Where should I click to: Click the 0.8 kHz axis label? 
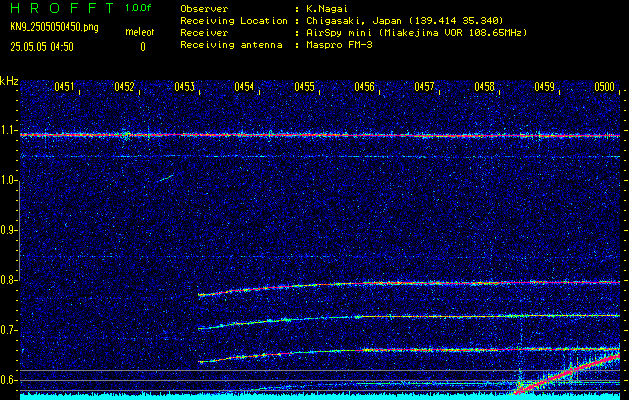pyautogui.click(x=9, y=280)
